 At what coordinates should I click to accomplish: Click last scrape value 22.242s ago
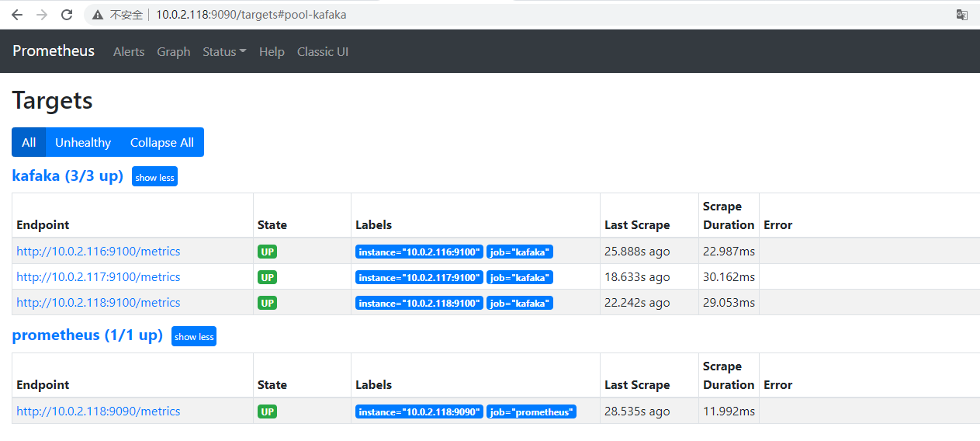point(637,302)
